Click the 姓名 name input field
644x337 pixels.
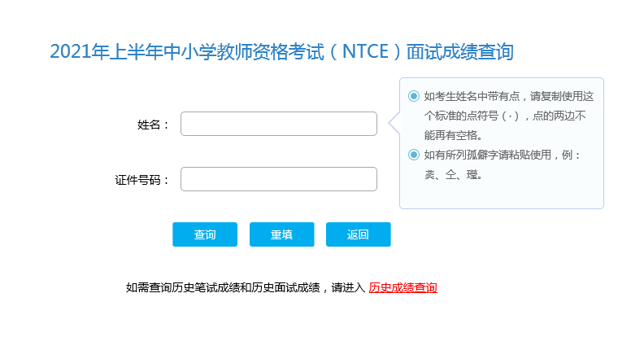click(278, 124)
